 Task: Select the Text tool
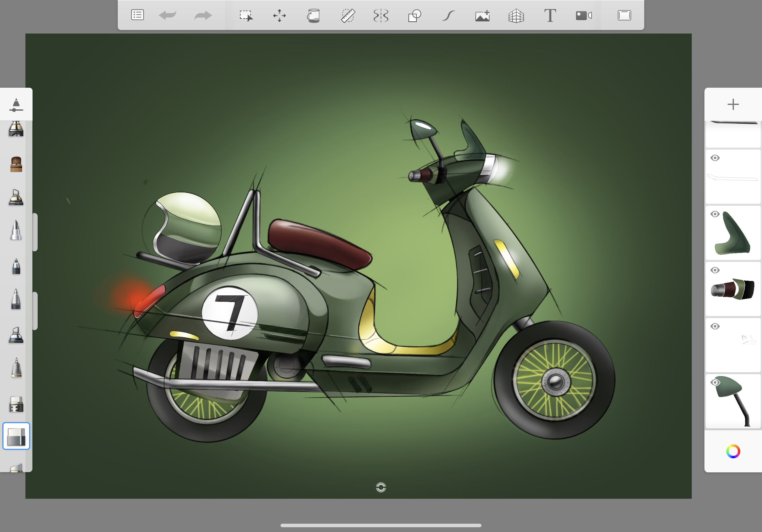(x=549, y=15)
